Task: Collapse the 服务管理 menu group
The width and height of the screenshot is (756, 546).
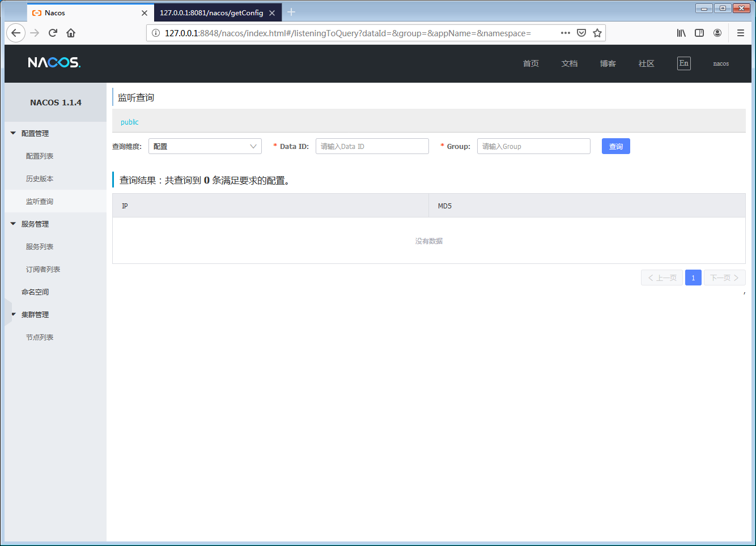Action: click(56, 224)
